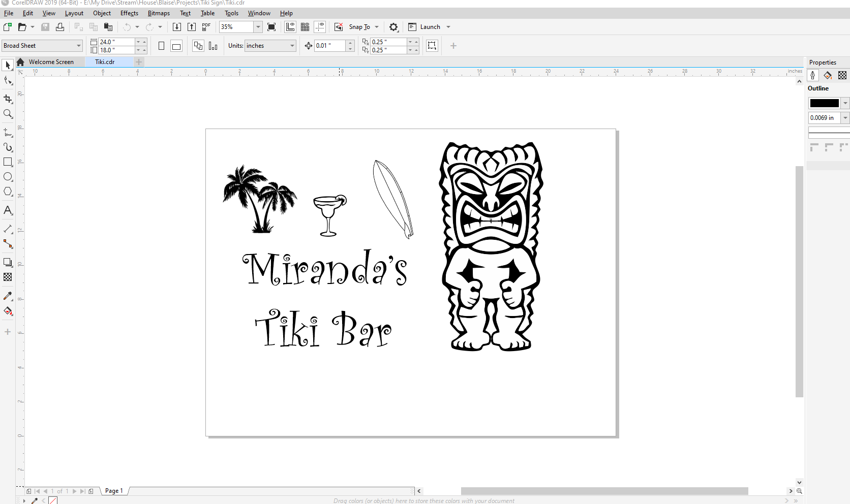
Task: Open the Bitmaps menu
Action: click(x=158, y=13)
